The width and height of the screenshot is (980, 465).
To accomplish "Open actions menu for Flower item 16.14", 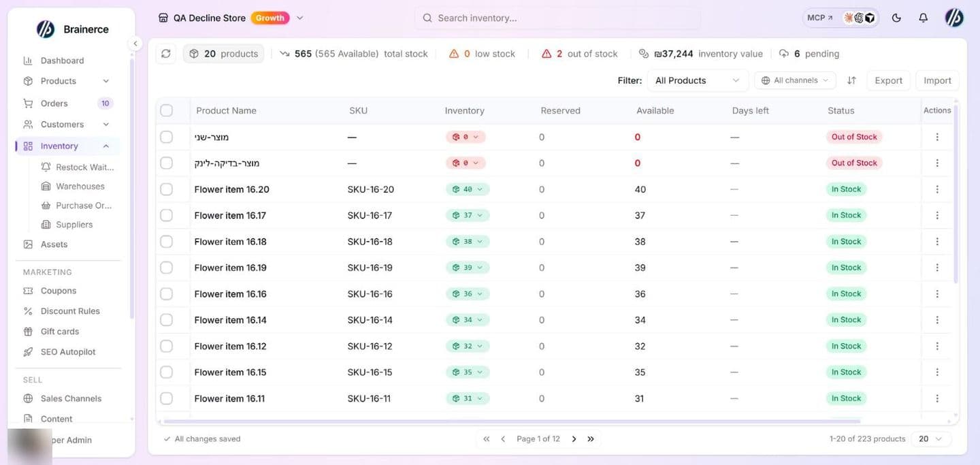I will [937, 320].
